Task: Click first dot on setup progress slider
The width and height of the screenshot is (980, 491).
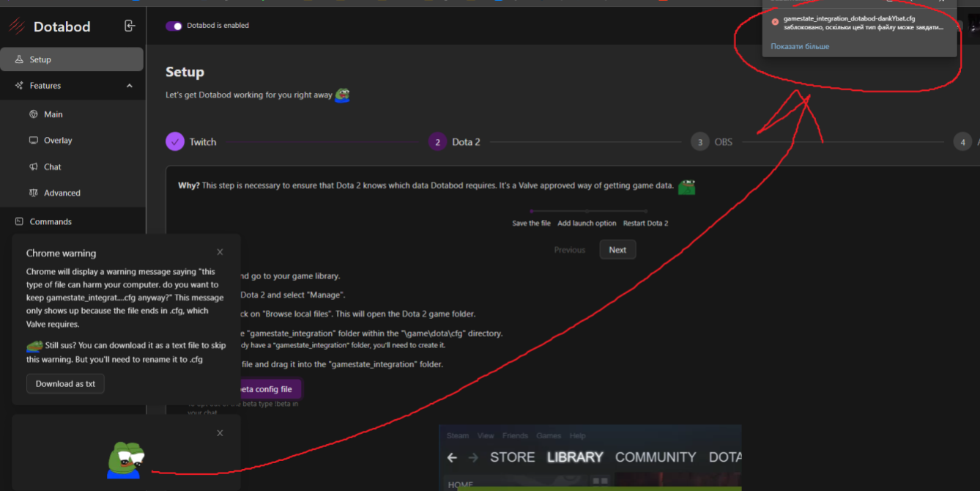Action: point(532,212)
